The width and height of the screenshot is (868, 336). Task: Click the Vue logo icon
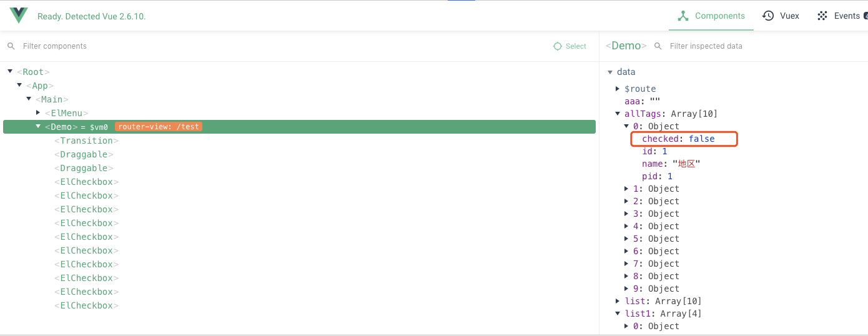click(x=19, y=16)
